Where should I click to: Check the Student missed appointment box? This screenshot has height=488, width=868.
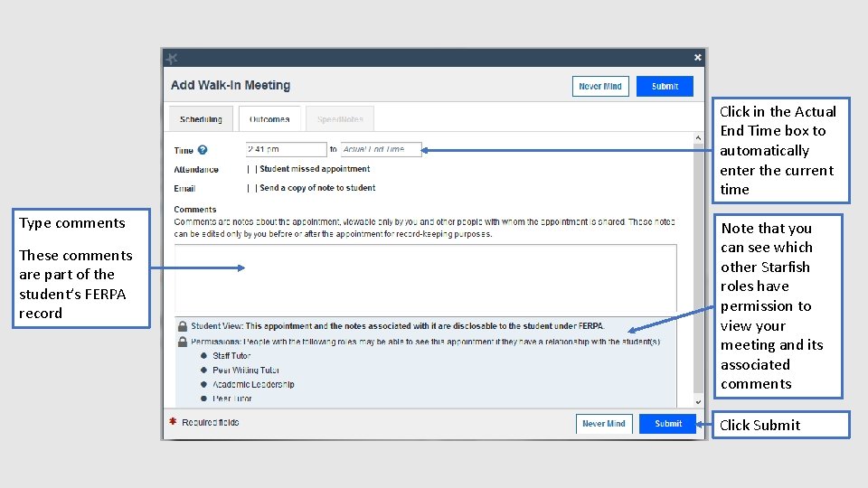click(x=252, y=169)
